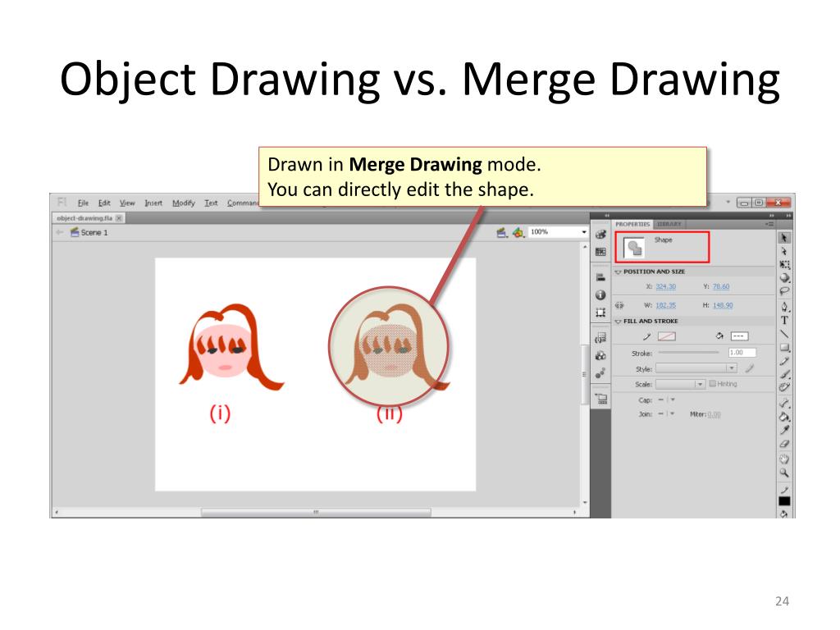Select the object-drawing.fla document tab

point(84,218)
